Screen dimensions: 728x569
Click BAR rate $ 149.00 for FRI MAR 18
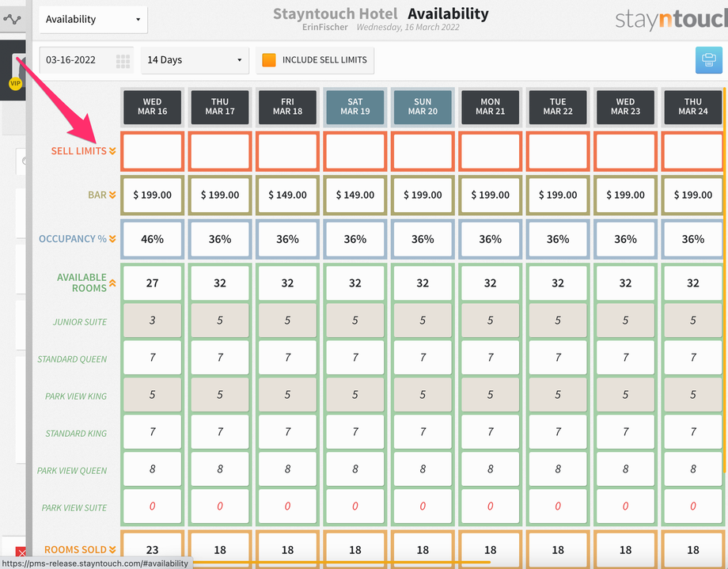coord(287,195)
